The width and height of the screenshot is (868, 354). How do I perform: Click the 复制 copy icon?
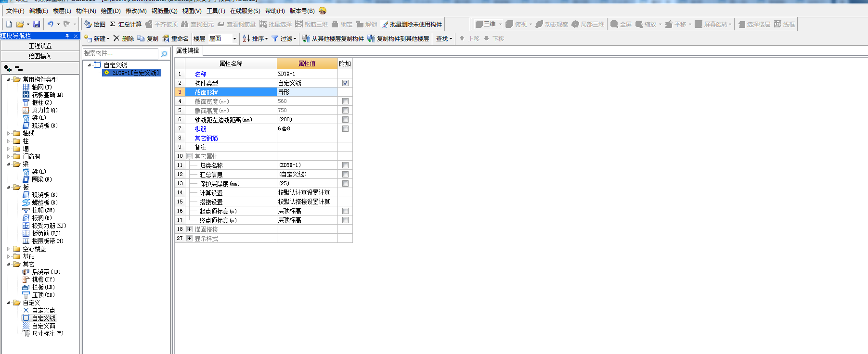point(141,38)
